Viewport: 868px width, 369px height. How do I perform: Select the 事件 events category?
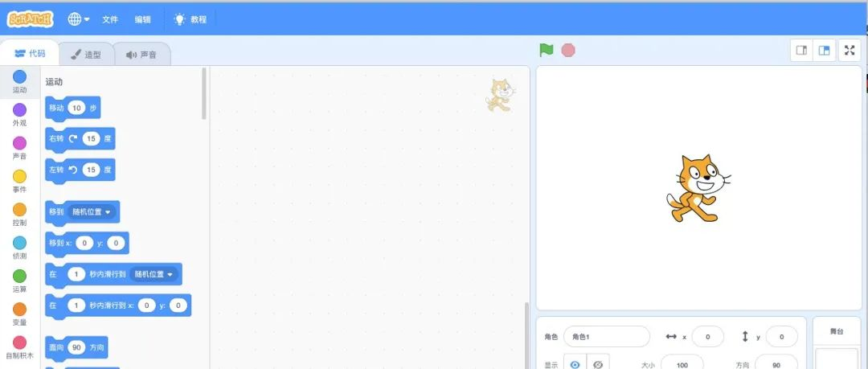[x=19, y=181]
